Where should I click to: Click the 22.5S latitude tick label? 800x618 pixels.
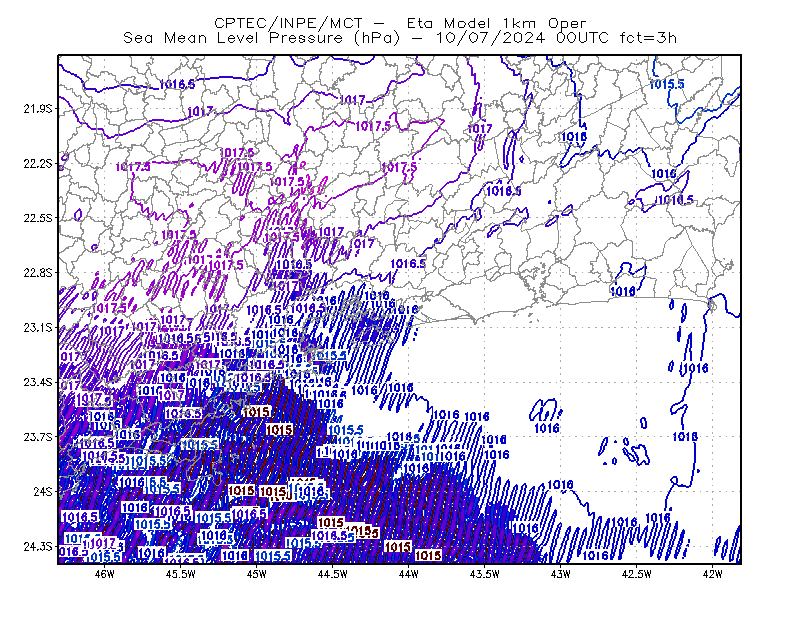tap(37, 218)
